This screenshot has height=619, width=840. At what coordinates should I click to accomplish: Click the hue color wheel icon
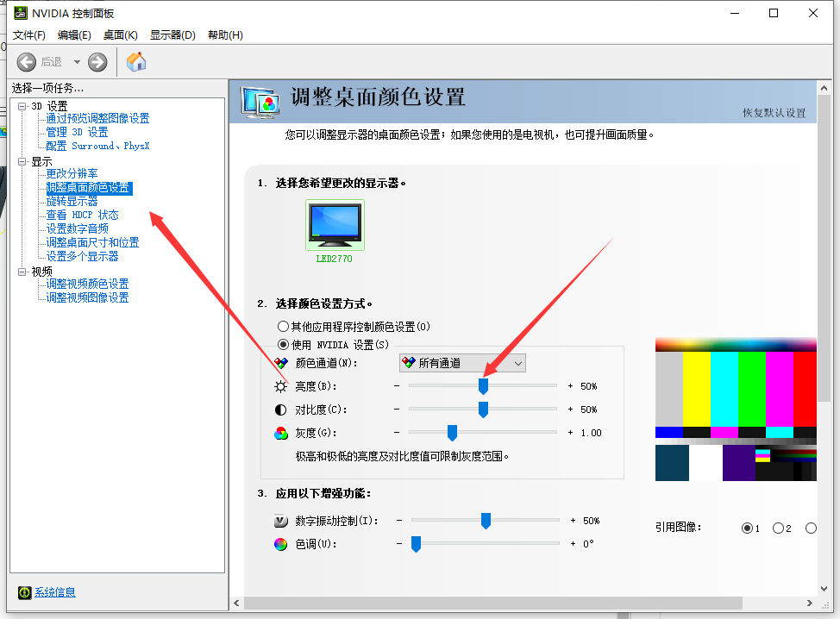280,544
